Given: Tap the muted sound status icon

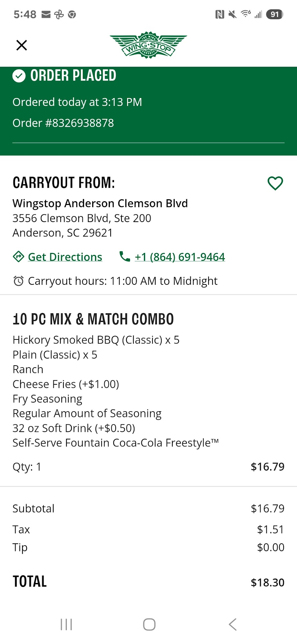Looking at the screenshot, I should click(232, 14).
